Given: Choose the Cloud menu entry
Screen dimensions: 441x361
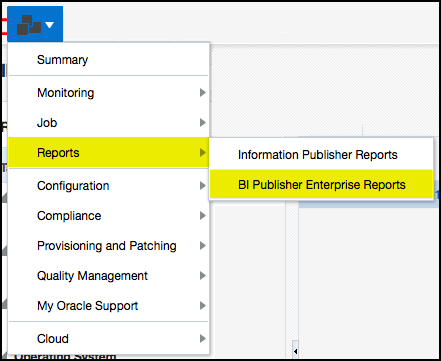Looking at the screenshot, I should (108, 339).
